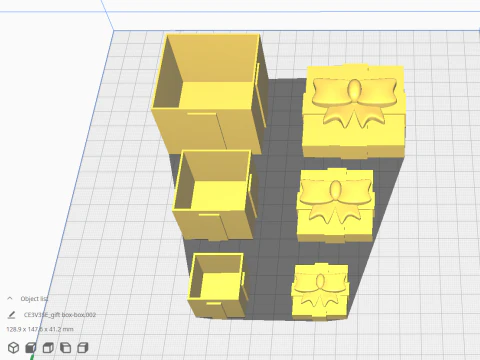This screenshot has height=360, width=480.
Task: Switch camera to front view
Action: pos(31,348)
